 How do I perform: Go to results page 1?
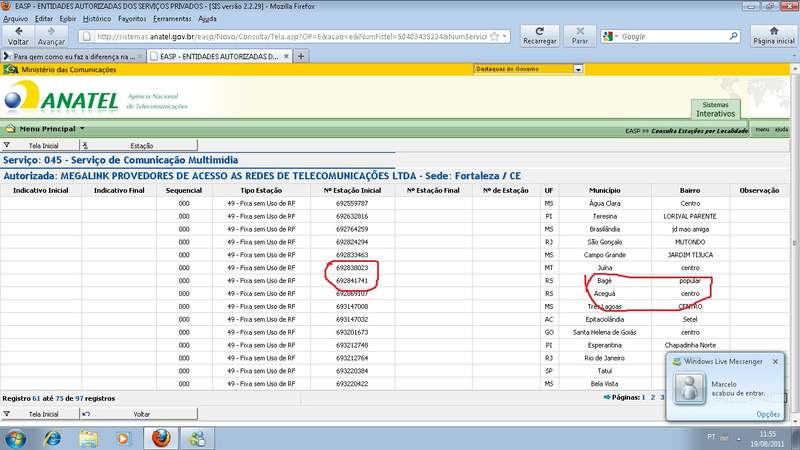point(643,397)
